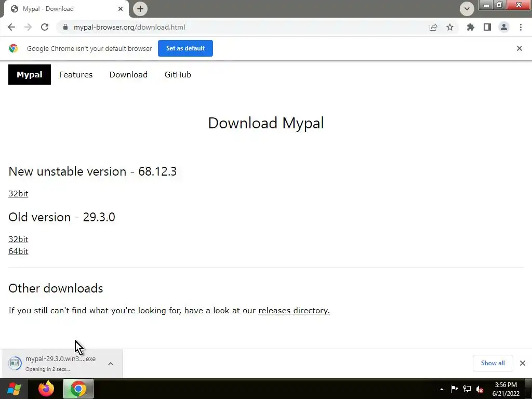Viewport: 532px width, 399px height.
Task: Click the forward navigation arrow
Action: click(x=28, y=27)
